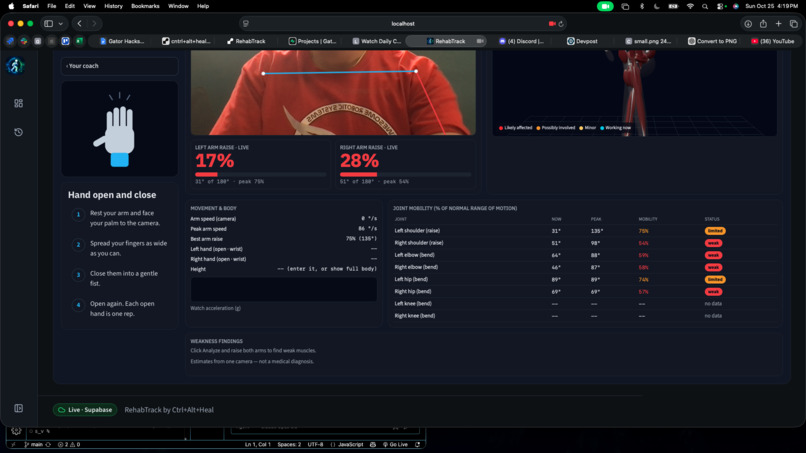Click the Safari sidebar toggle icon
Viewport: 806px width, 453px height.
pyautogui.click(x=48, y=24)
